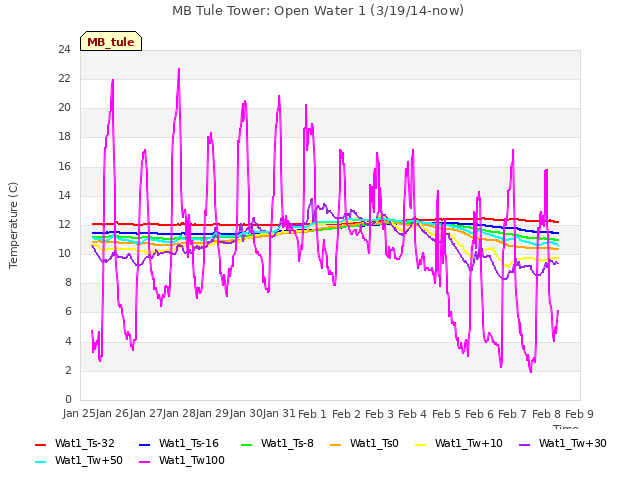Click the Jan 31 x-axis tick label
This screenshot has width=640, height=480.
coord(279,414)
